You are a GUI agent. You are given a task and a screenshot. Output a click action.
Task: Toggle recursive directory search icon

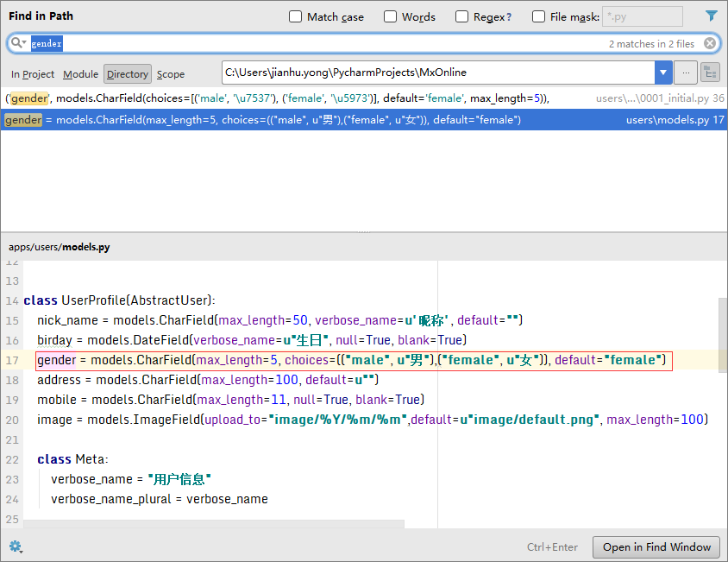point(710,73)
